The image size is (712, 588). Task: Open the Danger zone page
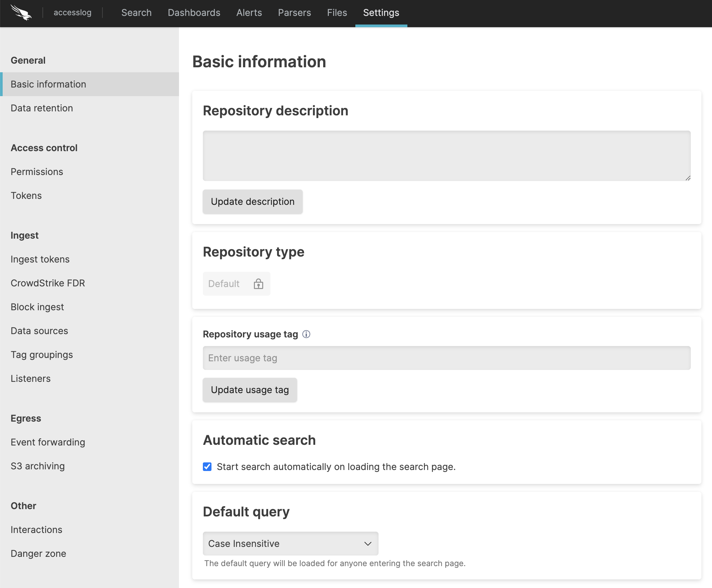(89, 554)
